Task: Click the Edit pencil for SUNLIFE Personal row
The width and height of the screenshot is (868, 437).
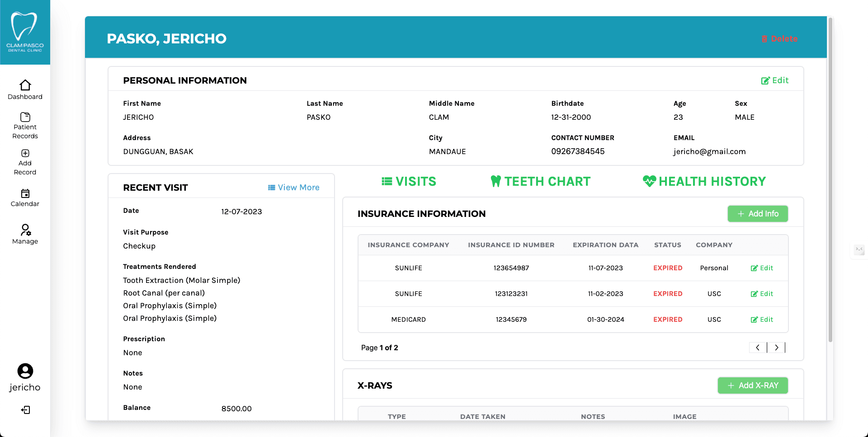Action: coord(762,268)
